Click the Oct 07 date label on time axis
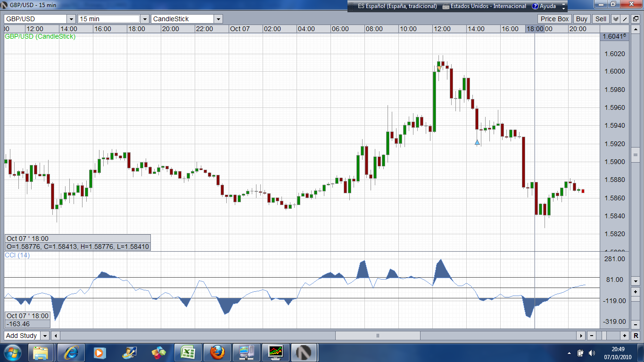 click(239, 29)
